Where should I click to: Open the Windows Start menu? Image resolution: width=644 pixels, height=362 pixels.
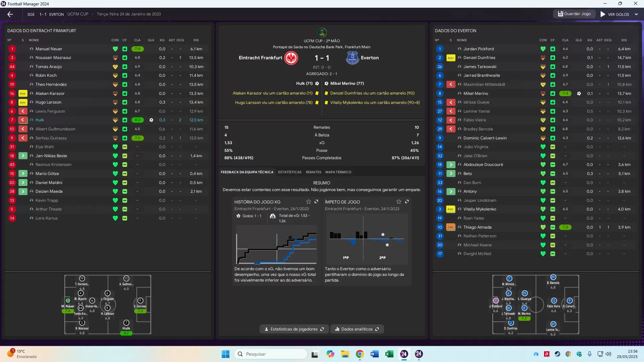[x=225, y=354]
